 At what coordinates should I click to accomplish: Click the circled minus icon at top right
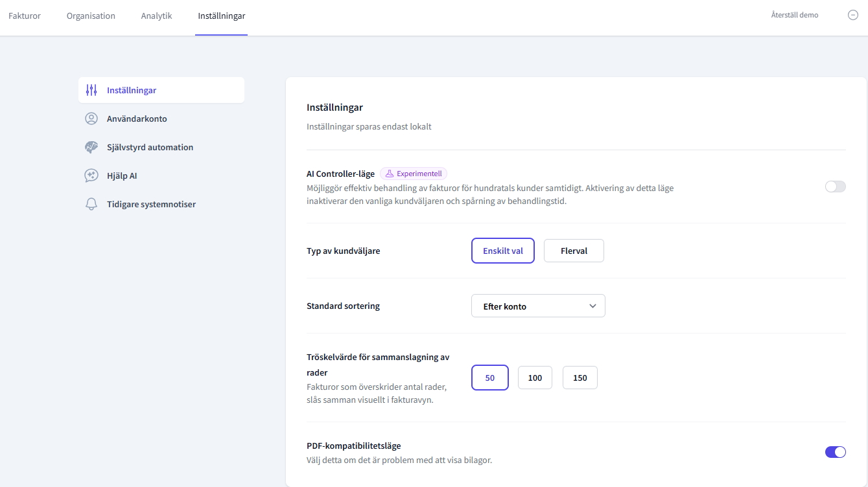coord(853,15)
